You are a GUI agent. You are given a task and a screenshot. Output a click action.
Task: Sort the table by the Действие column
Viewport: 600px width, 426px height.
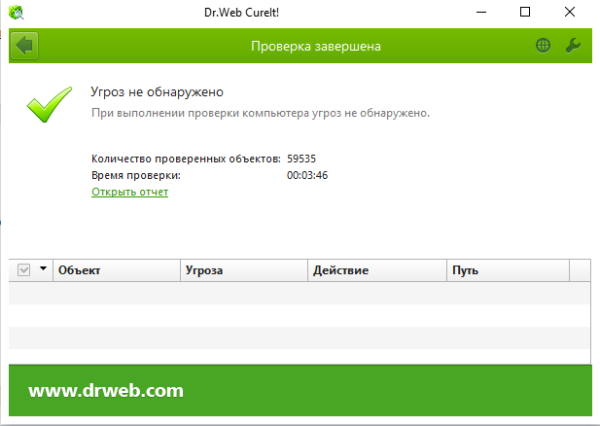pyautogui.click(x=377, y=270)
